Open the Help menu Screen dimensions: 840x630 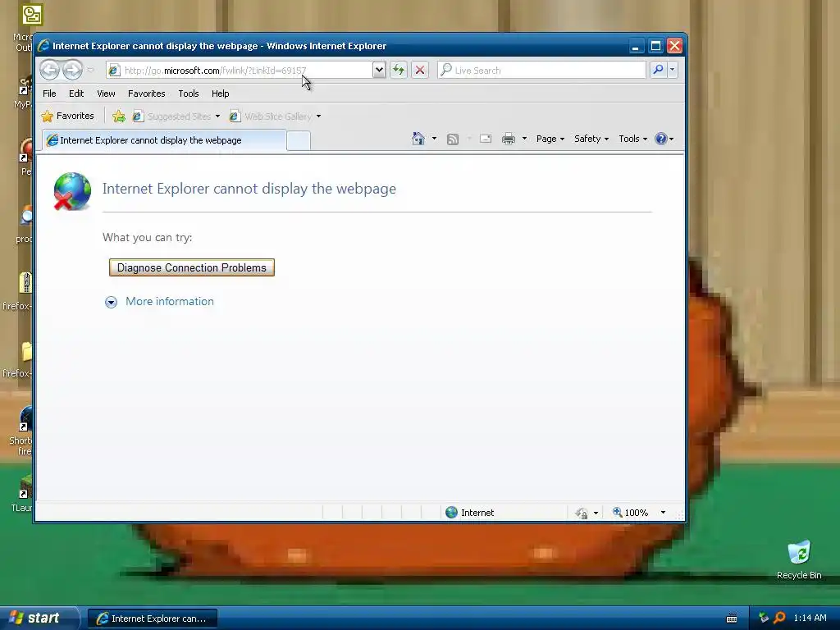[x=220, y=94]
